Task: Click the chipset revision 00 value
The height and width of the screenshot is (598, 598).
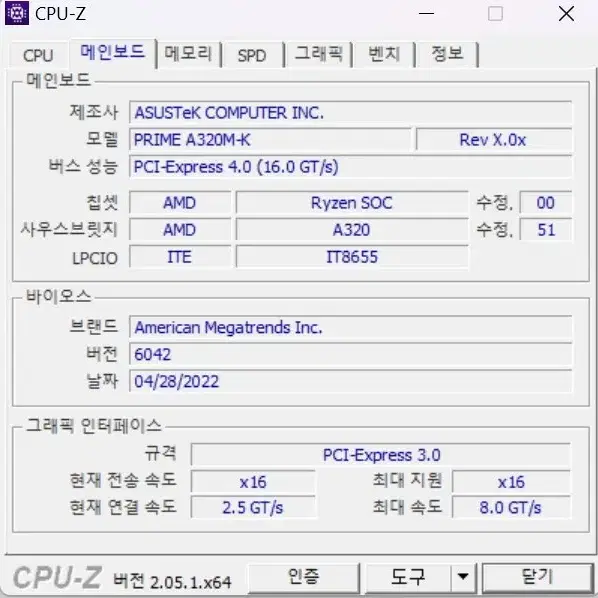Action: [546, 203]
